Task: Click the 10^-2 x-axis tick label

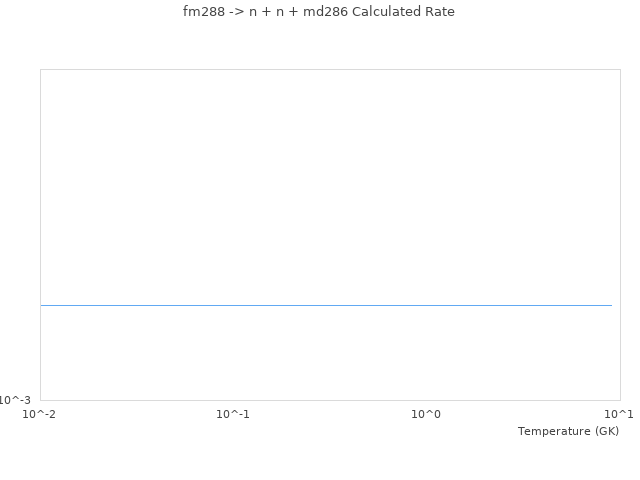Action: point(40,414)
